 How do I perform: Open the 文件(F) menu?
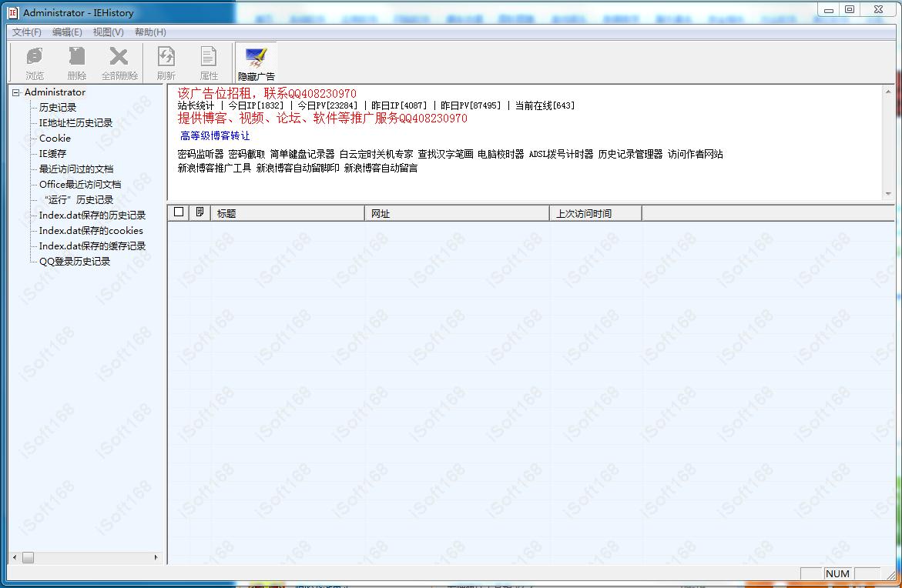pyautogui.click(x=25, y=32)
